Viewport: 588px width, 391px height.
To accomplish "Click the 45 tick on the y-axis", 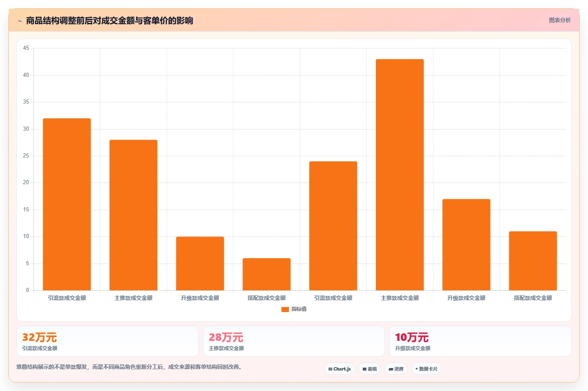I will tap(26, 48).
